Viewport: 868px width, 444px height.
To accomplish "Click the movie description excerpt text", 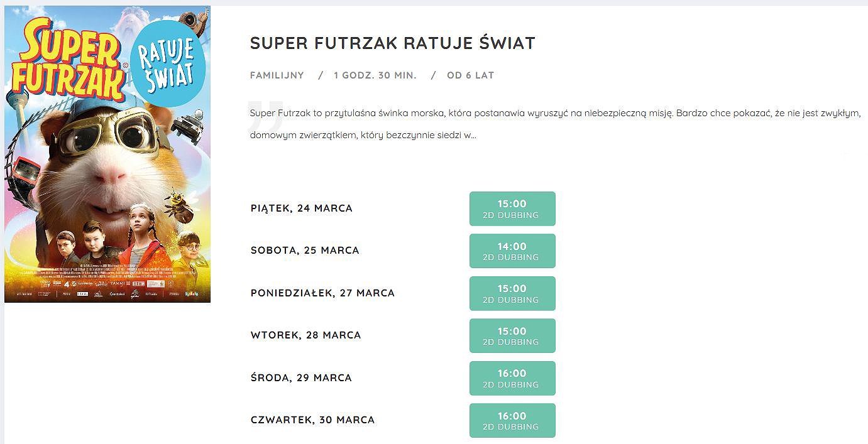I will coord(555,124).
